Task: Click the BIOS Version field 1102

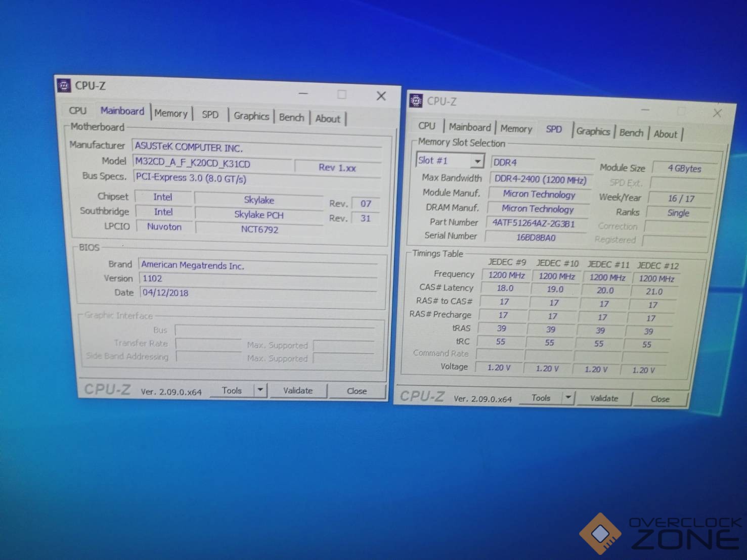Action: pyautogui.click(x=259, y=279)
